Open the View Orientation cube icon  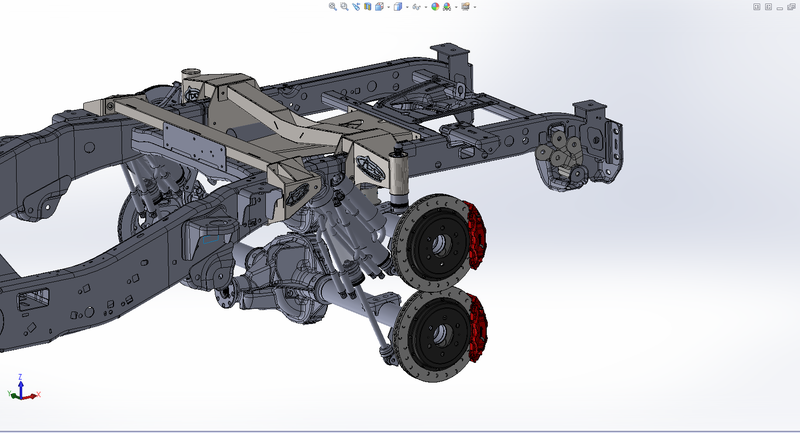pyautogui.click(x=379, y=7)
